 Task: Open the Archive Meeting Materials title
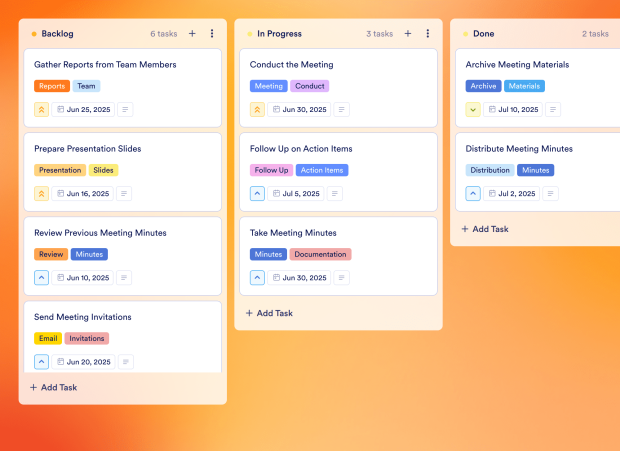click(517, 65)
